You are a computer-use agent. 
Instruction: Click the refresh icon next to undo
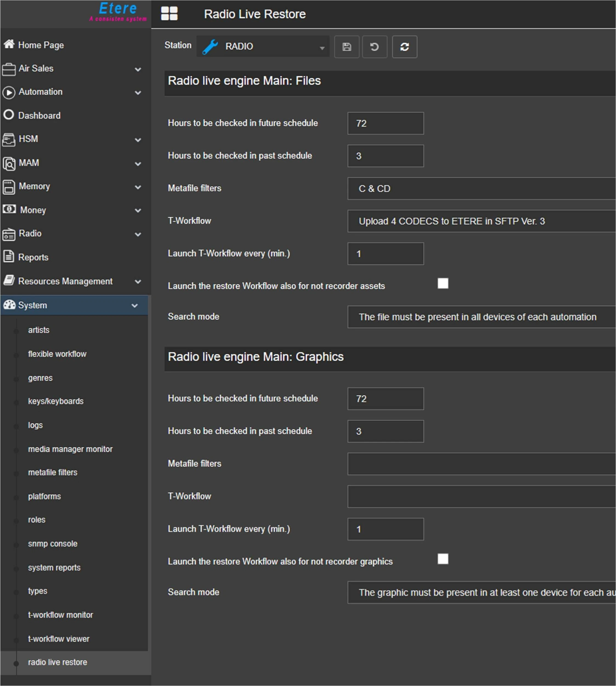click(405, 47)
